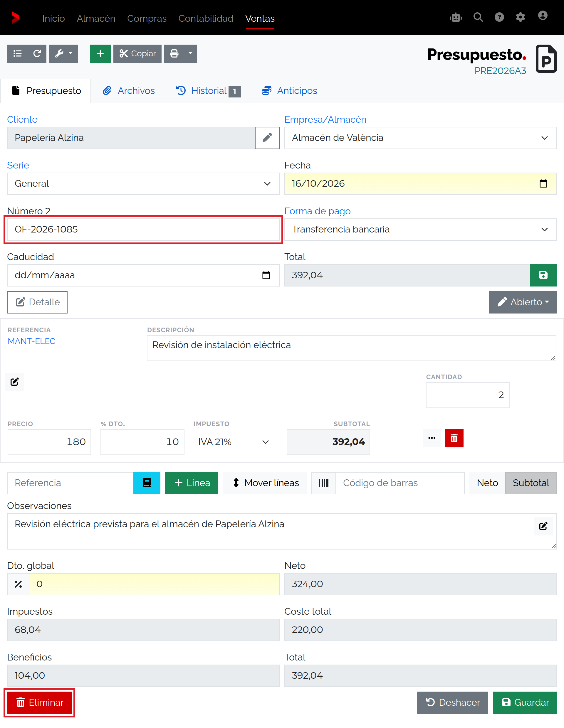Viewport: 564px width, 728px height.
Task: Edit the Papelería Alzina client with pencil icon
Action: click(267, 138)
